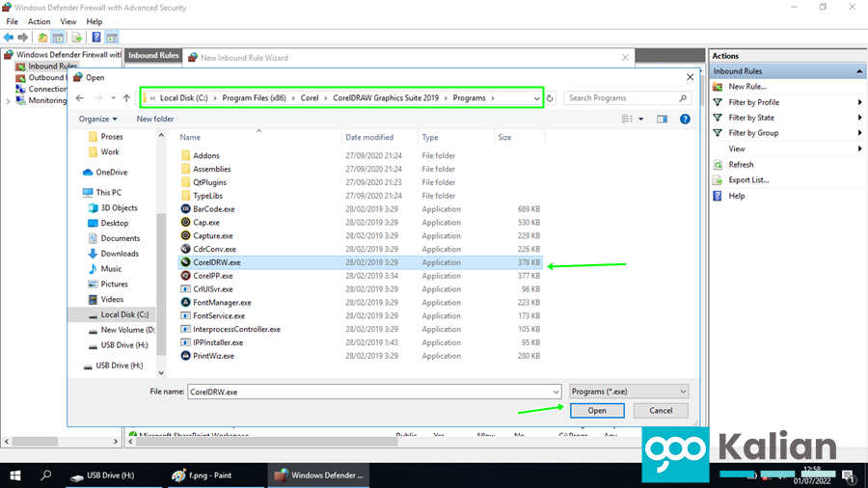Click the blue Help icon in the firewall toolbar

tap(96, 37)
